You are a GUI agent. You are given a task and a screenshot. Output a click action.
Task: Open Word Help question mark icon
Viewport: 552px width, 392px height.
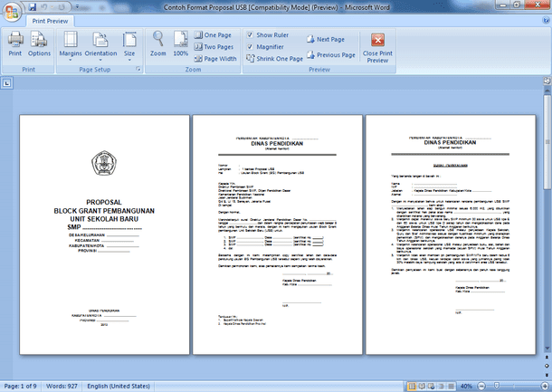point(546,21)
